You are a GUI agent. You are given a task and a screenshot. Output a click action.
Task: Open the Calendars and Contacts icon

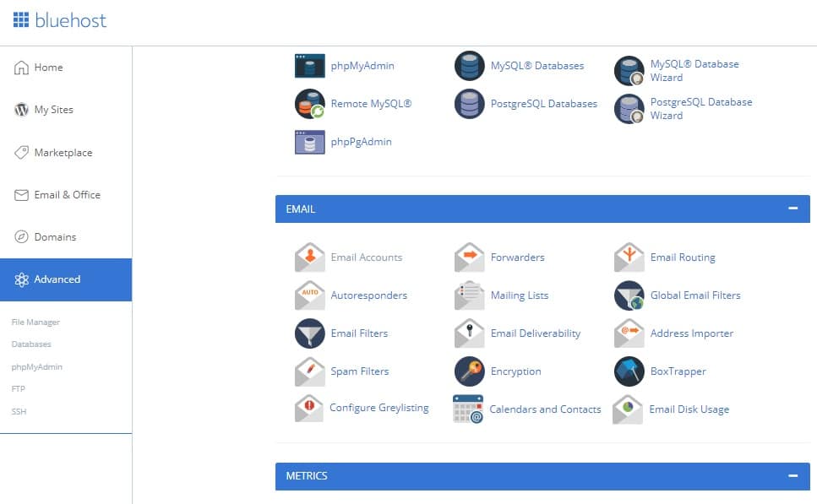(x=468, y=409)
